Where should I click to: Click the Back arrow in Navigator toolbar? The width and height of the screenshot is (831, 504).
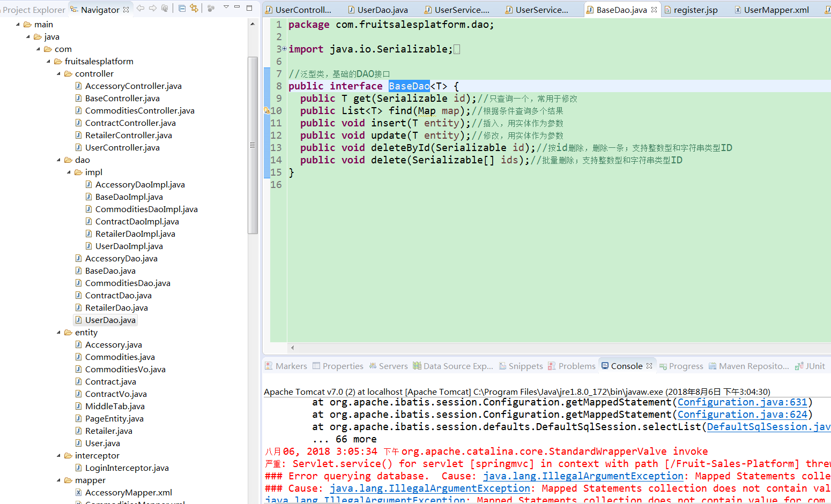[x=140, y=8]
